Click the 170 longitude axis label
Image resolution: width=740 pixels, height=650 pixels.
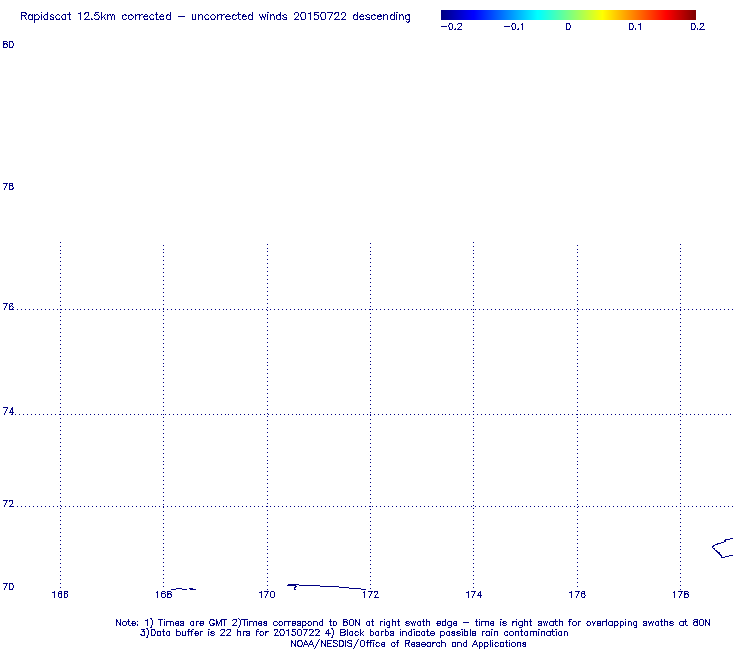tap(267, 595)
